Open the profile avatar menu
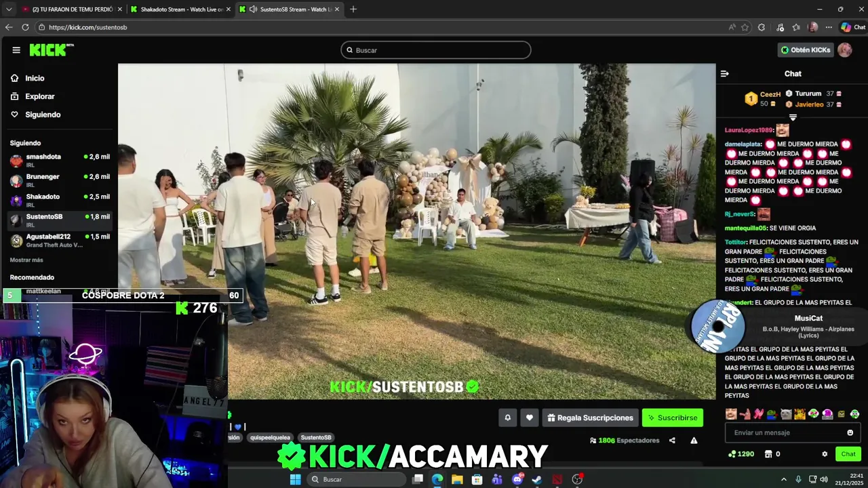Image resolution: width=868 pixels, height=488 pixels. pos(845,50)
